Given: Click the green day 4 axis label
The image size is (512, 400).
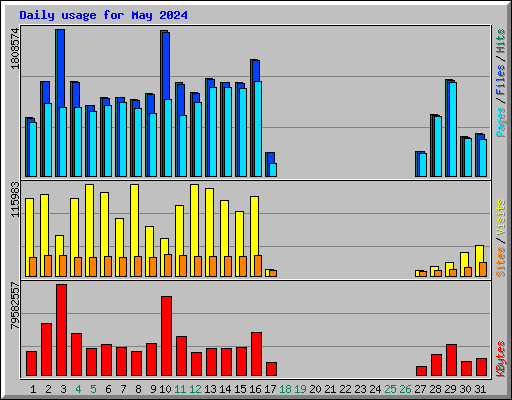Looking at the screenshot, I should (x=78, y=389).
